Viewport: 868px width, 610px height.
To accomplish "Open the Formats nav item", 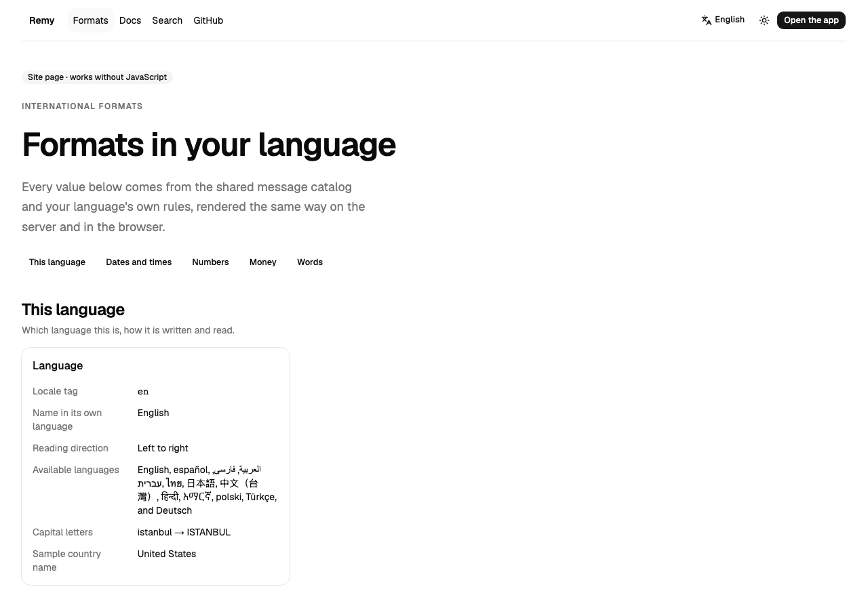I will pos(90,20).
